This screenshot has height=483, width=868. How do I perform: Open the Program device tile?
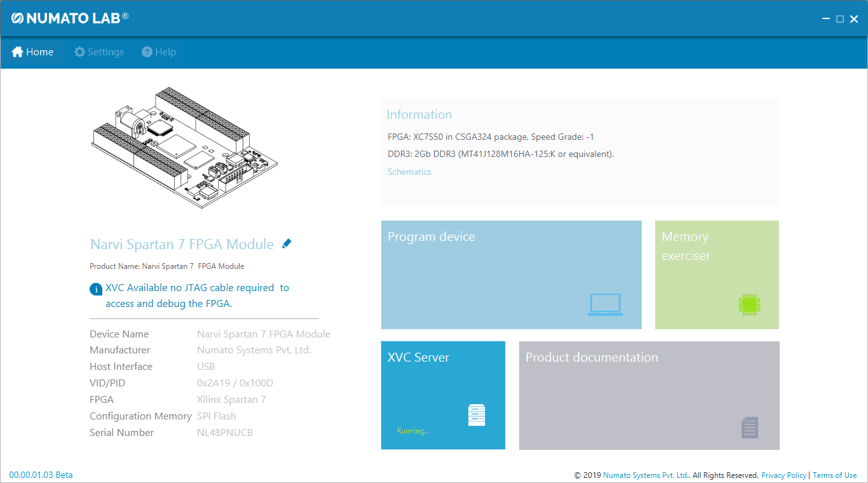[x=511, y=275]
